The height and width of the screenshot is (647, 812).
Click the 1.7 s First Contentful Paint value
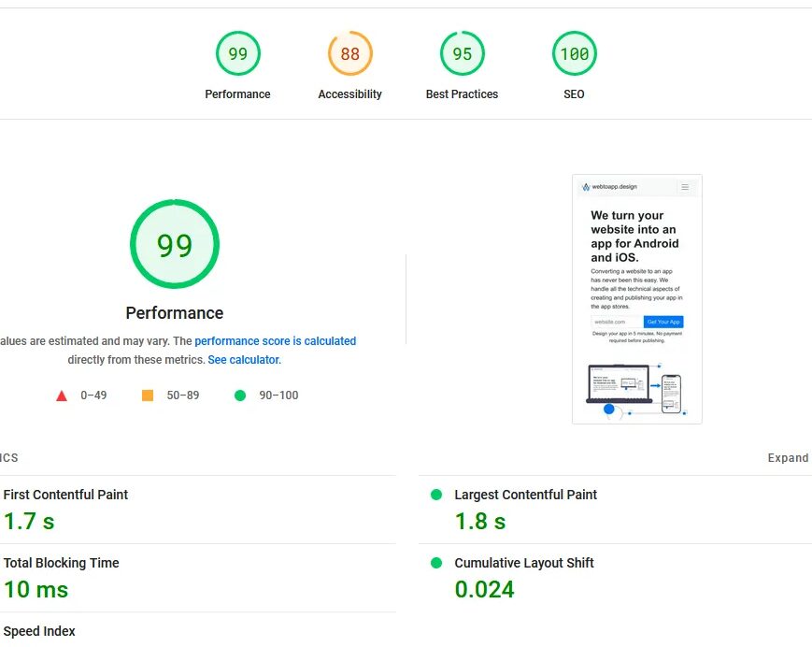coord(29,521)
